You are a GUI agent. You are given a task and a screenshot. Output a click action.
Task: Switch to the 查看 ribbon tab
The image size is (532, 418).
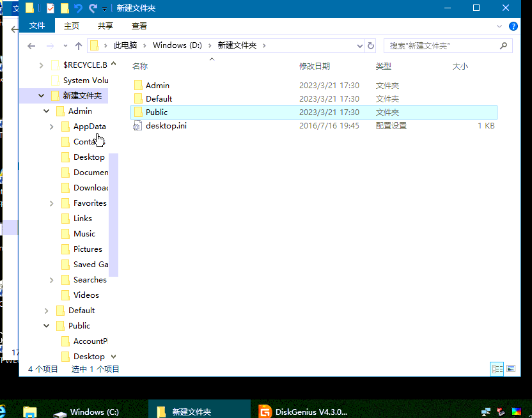coord(139,26)
